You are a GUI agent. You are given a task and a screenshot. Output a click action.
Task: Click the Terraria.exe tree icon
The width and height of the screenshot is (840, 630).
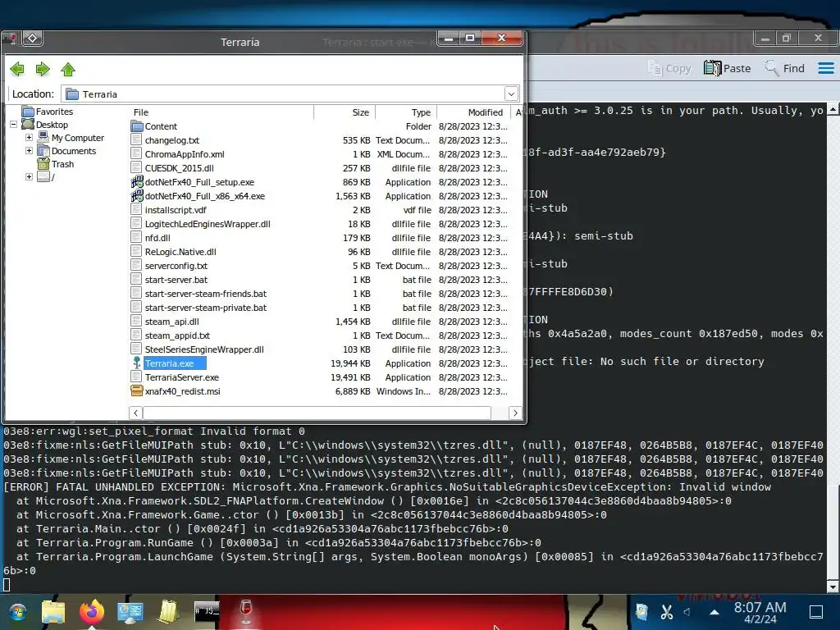tap(137, 363)
